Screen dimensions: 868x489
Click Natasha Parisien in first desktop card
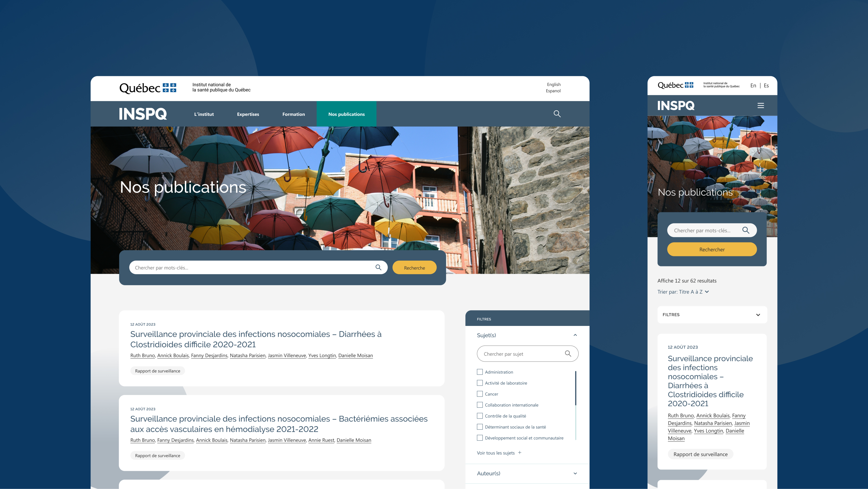click(248, 355)
